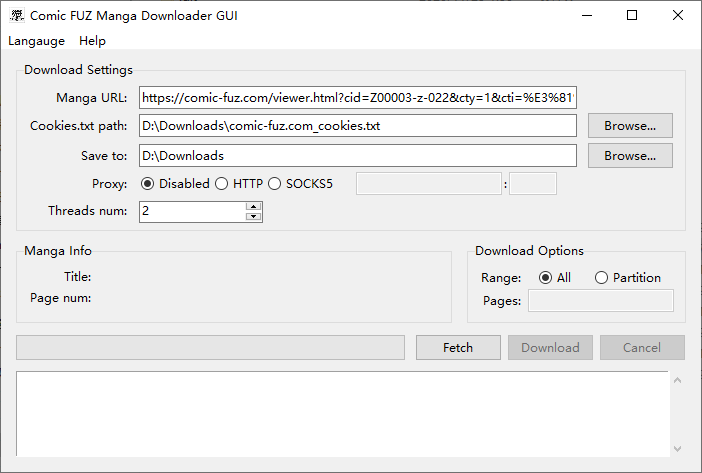Click inside the log output area
Screen dimensions: 702x473
click(x=342, y=414)
